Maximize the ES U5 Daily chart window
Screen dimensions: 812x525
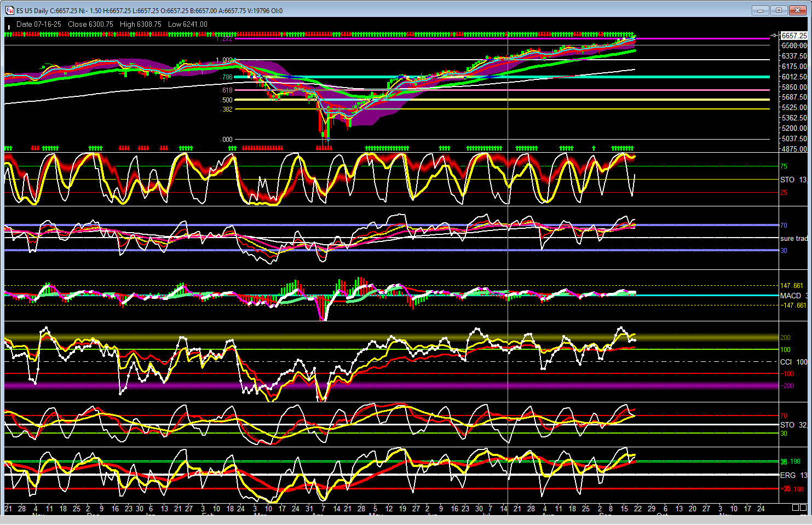[779, 10]
